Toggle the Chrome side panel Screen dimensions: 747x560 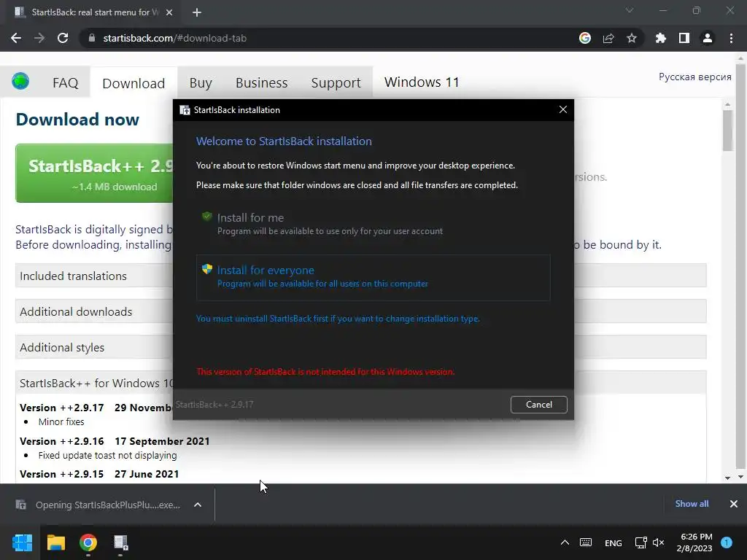(x=684, y=38)
